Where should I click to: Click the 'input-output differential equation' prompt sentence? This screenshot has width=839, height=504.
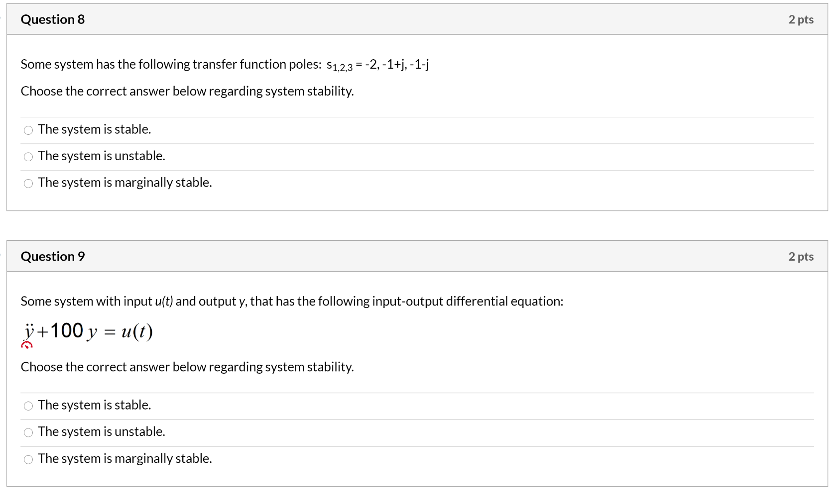[292, 301]
